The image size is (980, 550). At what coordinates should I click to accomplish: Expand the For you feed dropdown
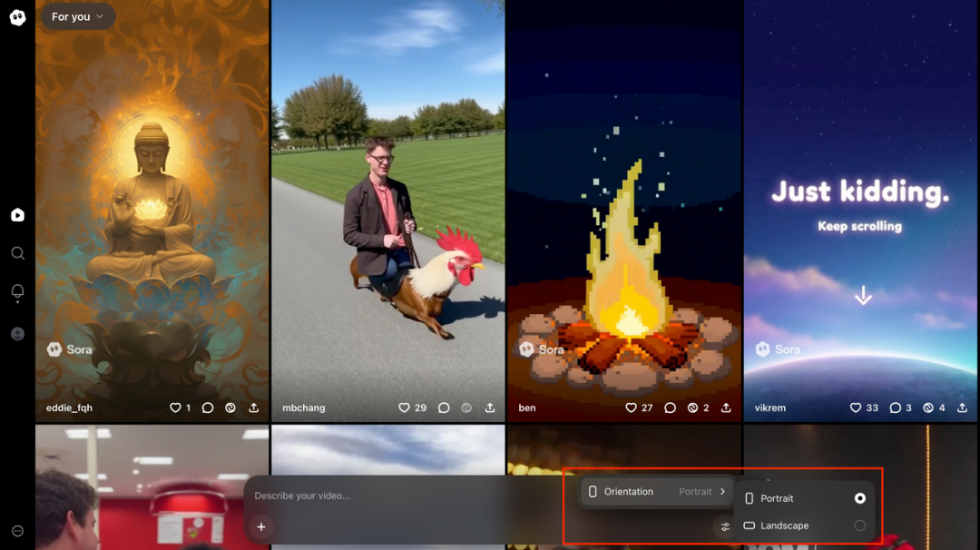click(x=77, y=16)
